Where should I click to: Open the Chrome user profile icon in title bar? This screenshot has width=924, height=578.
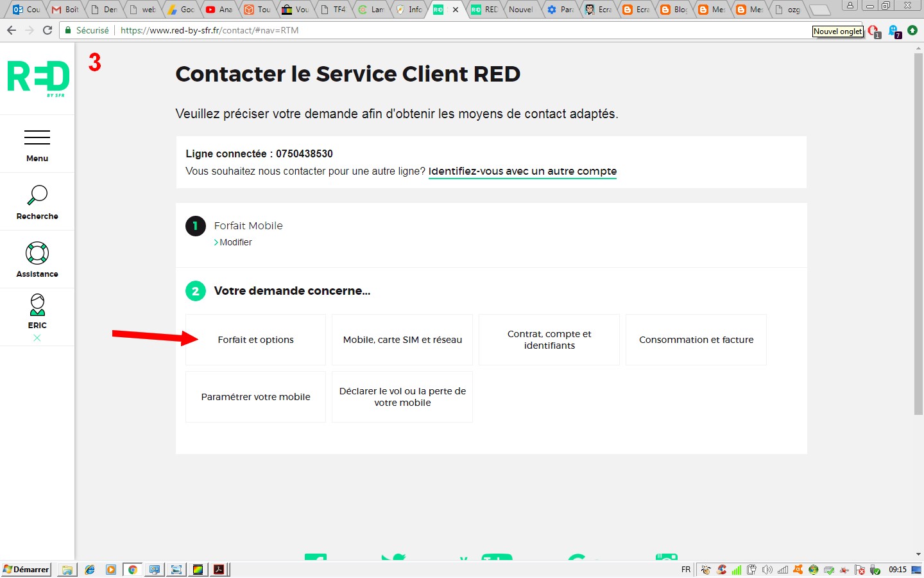850,6
